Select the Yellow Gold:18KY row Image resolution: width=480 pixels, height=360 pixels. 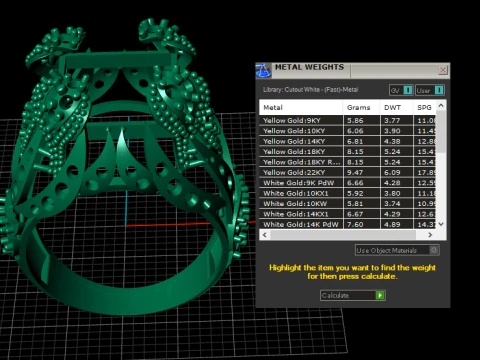coord(347,151)
